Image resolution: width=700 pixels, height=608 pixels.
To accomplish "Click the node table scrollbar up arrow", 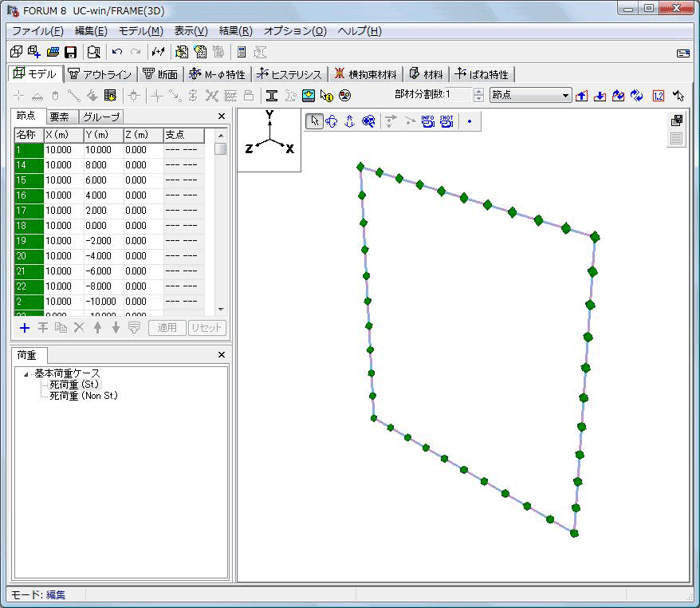I will coord(221,135).
